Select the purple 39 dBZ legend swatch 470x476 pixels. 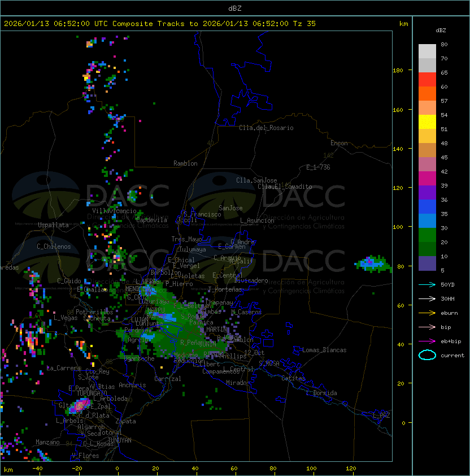427,192
